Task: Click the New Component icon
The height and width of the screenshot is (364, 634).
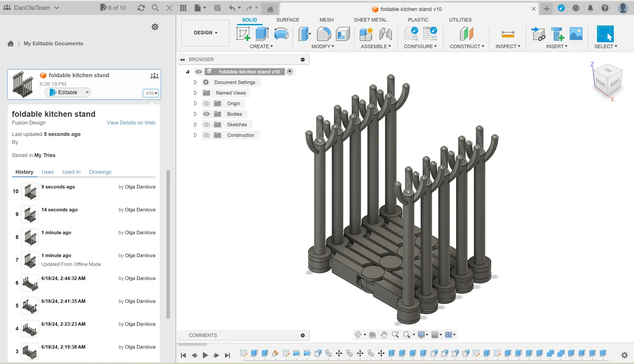Action: [x=366, y=34]
